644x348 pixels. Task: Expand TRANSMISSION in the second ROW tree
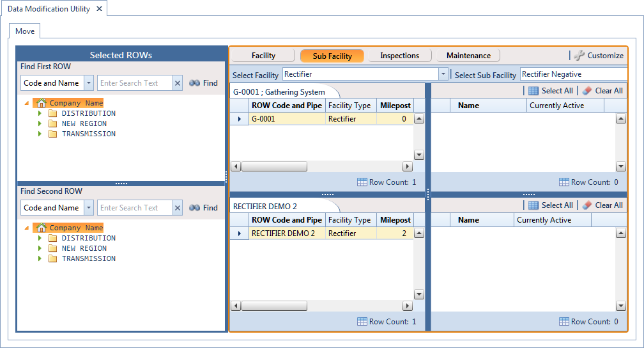[40, 258]
